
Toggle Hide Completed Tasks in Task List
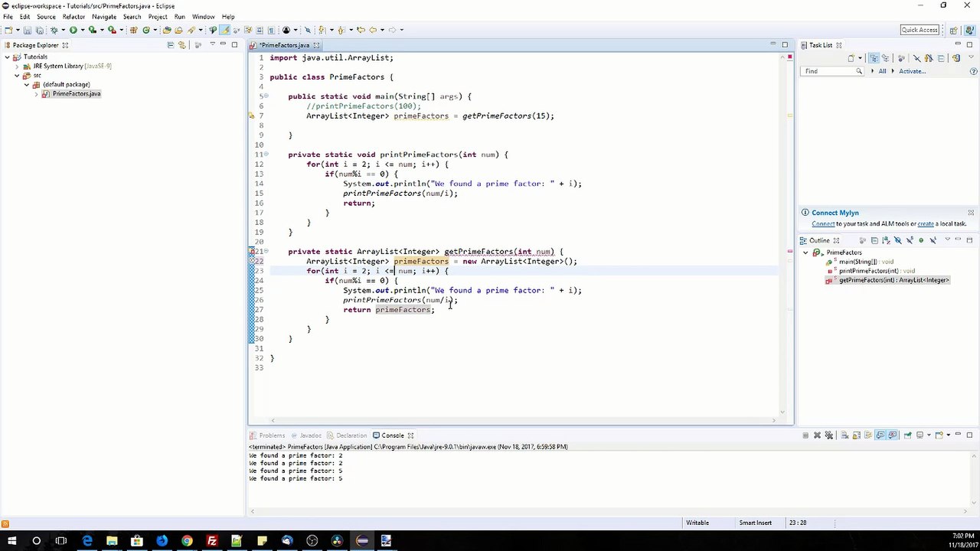tap(916, 58)
